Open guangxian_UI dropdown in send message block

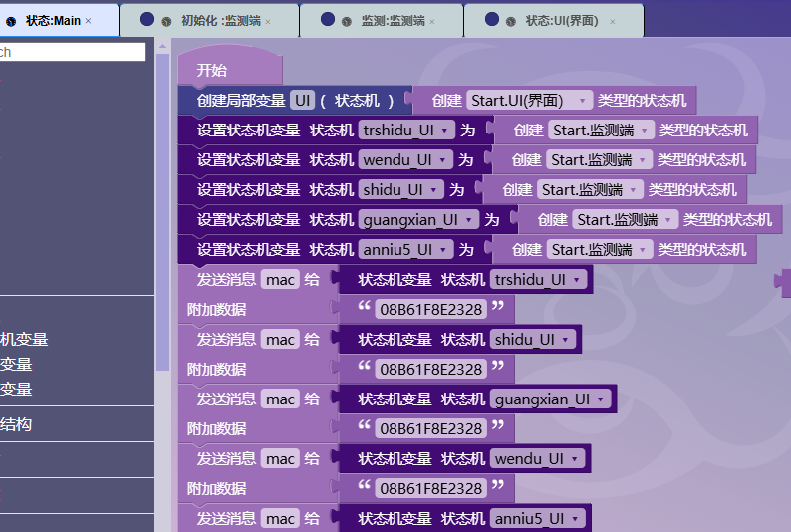pos(550,399)
